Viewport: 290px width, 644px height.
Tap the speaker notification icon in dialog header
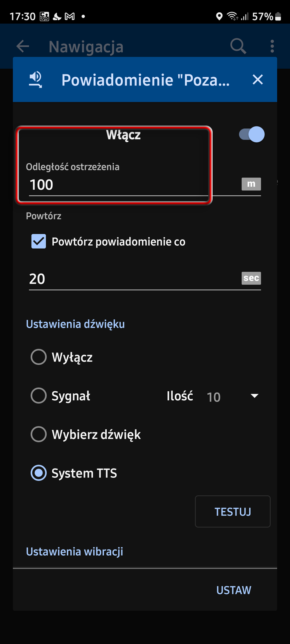[x=36, y=79]
